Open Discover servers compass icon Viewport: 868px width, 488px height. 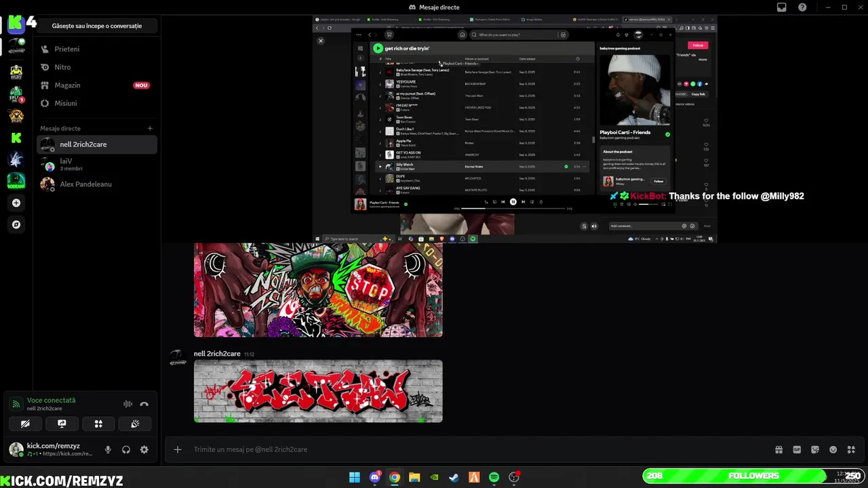click(16, 224)
